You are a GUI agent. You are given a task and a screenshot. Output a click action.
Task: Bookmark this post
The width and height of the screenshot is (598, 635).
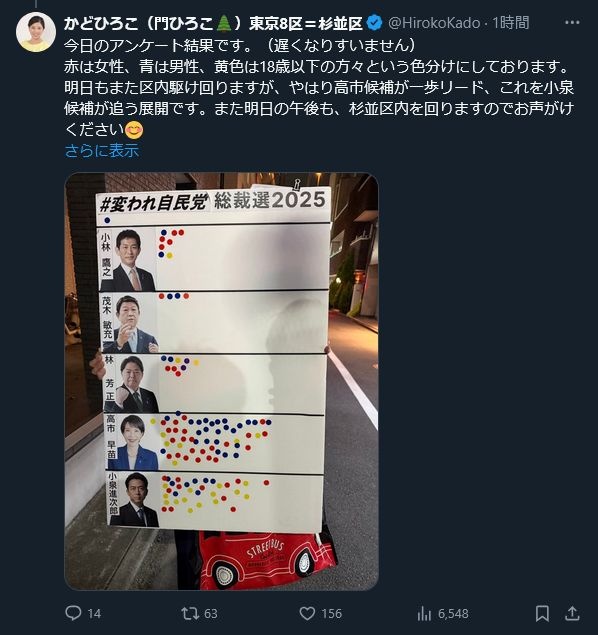tap(542, 614)
